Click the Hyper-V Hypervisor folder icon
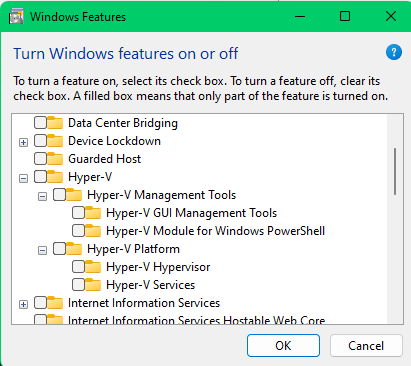 click(x=93, y=267)
